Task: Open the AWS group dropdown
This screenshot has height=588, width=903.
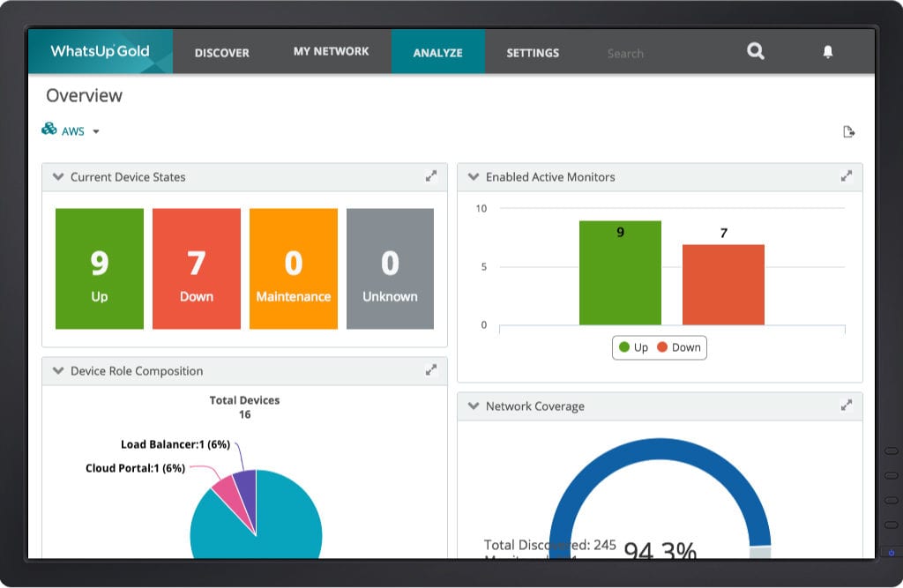Action: (x=95, y=130)
